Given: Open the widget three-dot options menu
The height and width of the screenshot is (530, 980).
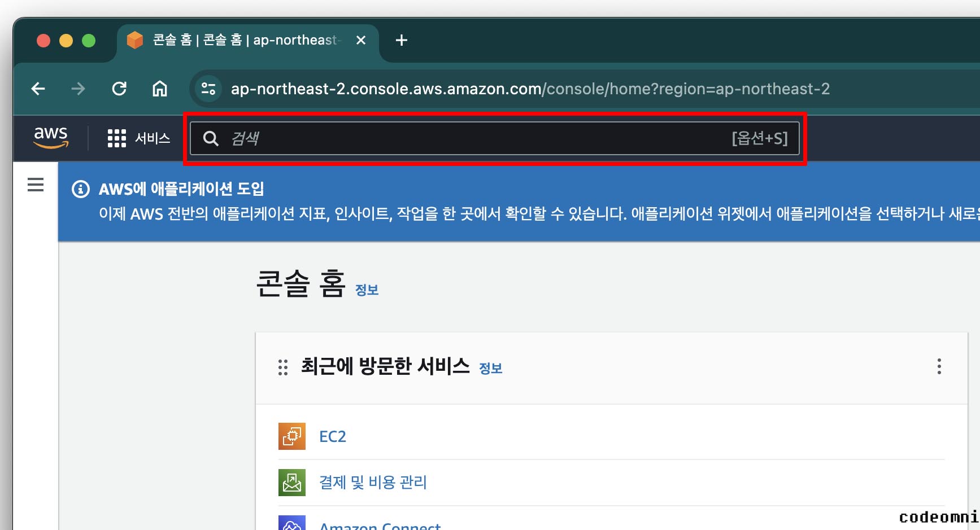Looking at the screenshot, I should click(939, 366).
